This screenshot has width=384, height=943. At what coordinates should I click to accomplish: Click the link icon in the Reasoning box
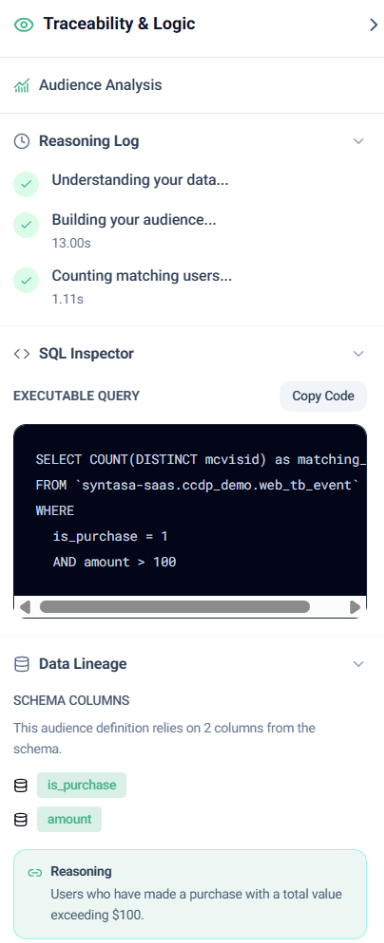coord(35,873)
